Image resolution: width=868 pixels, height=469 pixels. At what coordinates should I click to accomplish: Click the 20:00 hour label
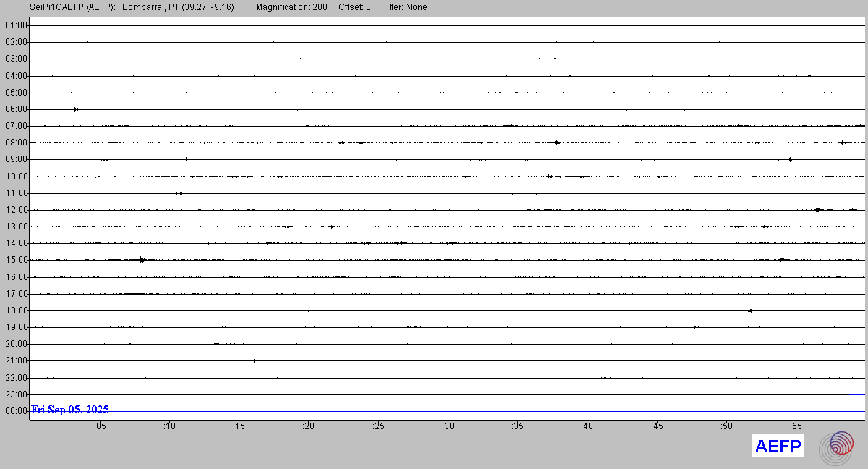(x=16, y=344)
